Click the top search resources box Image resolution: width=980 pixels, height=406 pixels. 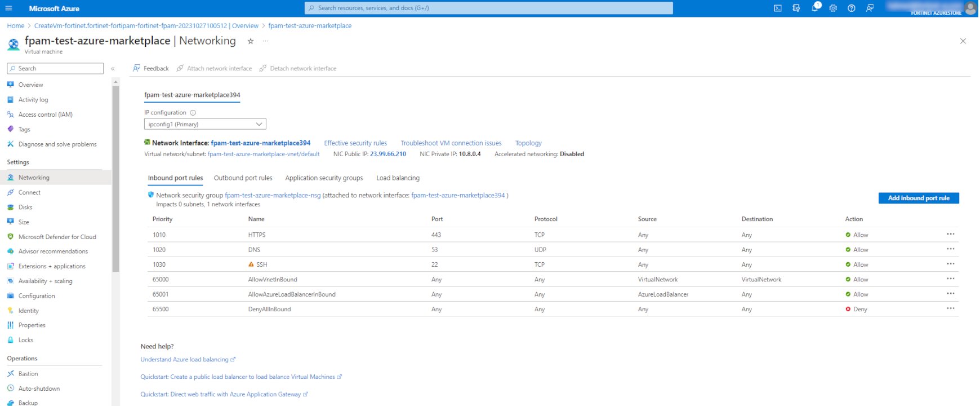click(489, 8)
